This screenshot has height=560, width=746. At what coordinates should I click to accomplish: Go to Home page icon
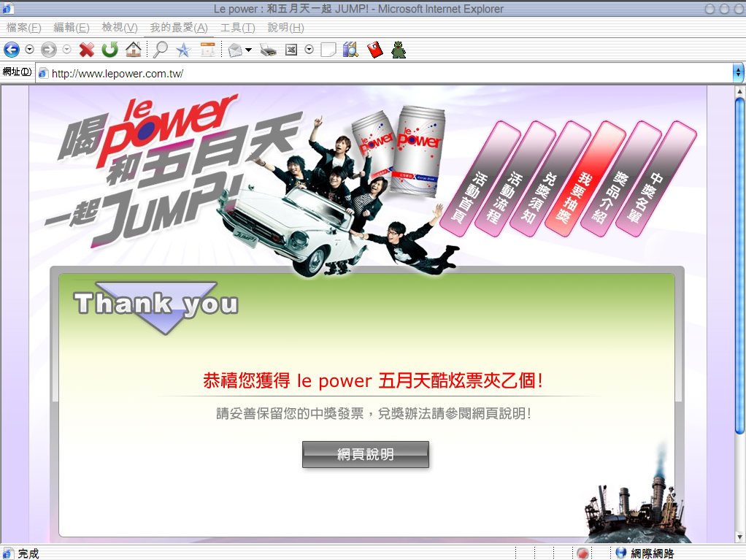pos(133,50)
